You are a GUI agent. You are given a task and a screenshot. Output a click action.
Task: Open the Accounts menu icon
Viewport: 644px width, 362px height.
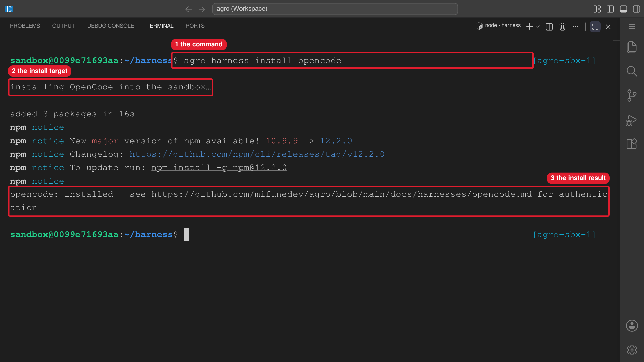[632, 326]
